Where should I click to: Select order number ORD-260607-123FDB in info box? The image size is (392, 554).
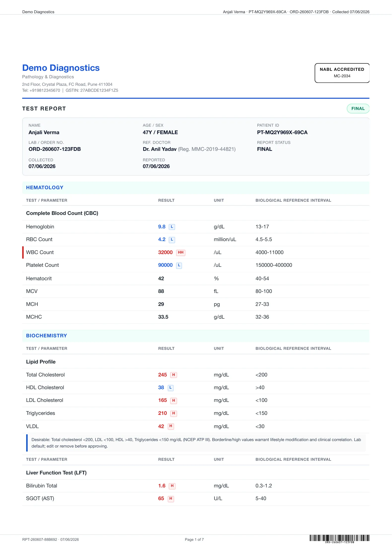[x=55, y=149]
